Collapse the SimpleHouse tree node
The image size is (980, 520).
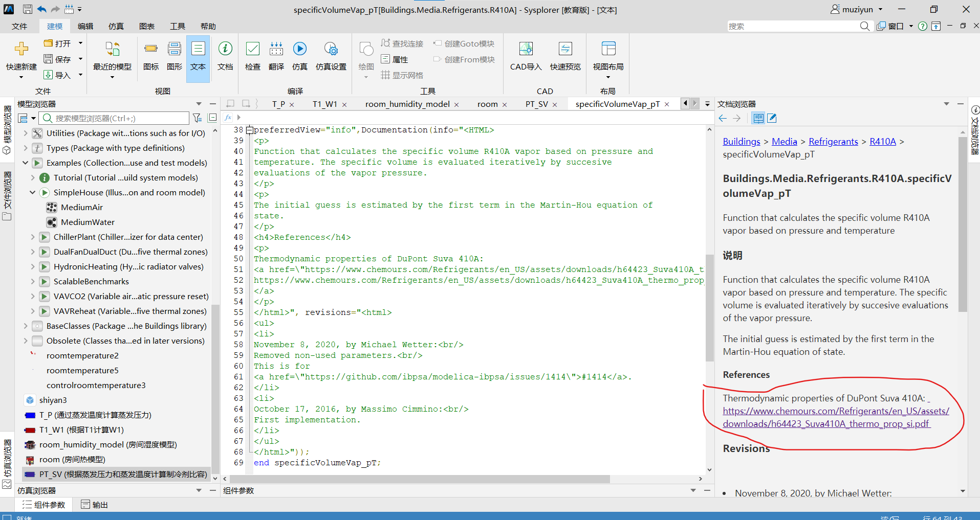[33, 192]
